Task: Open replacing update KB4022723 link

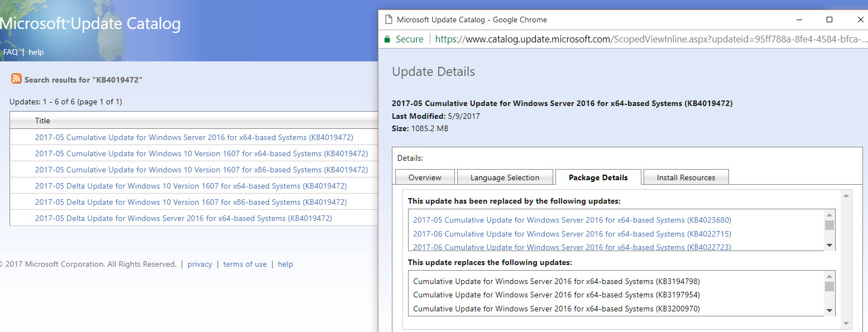Action: [572, 247]
